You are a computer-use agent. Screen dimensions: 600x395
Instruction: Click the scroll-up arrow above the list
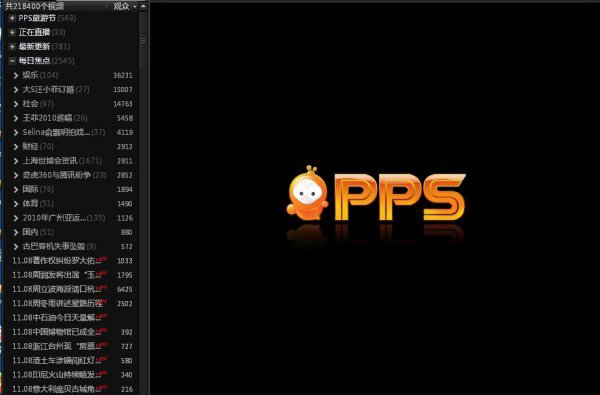coord(143,6)
